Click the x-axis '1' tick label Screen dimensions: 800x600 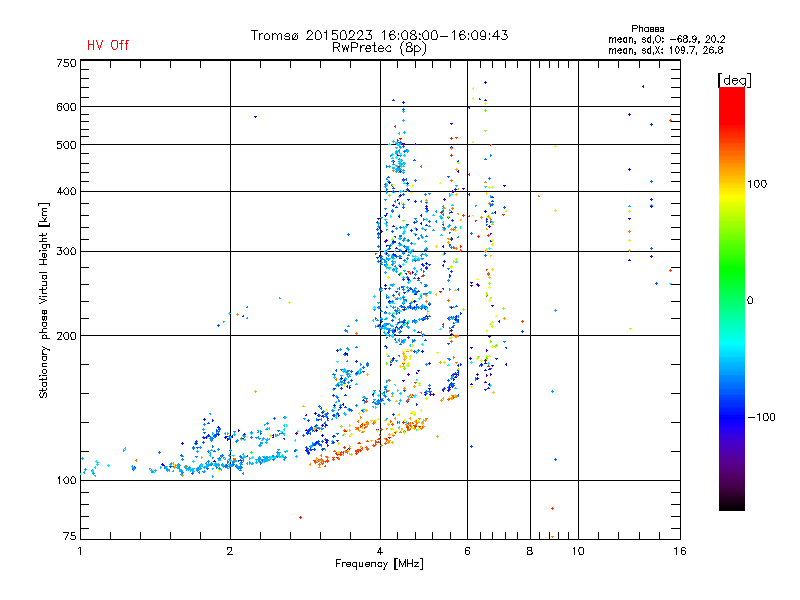pos(80,551)
